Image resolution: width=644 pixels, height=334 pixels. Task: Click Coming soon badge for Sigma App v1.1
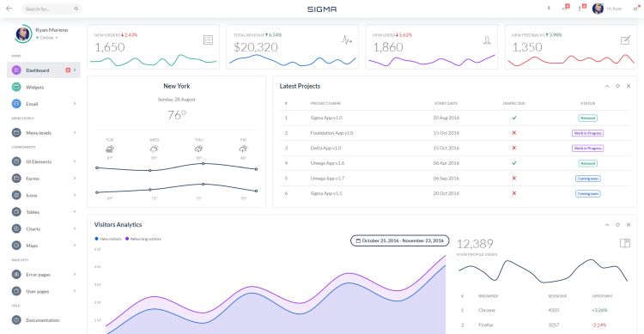587,193
